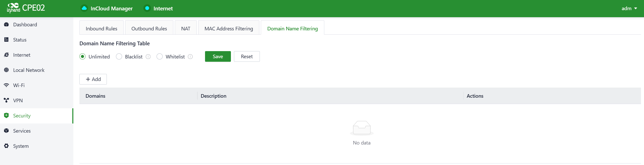Add a new domain with Add button
644x165 pixels.
tap(93, 79)
